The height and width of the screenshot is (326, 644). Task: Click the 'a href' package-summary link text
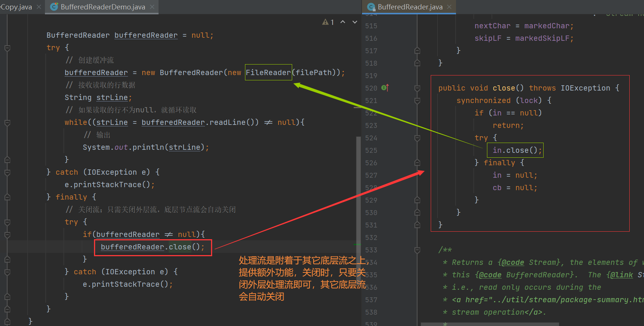(547, 300)
